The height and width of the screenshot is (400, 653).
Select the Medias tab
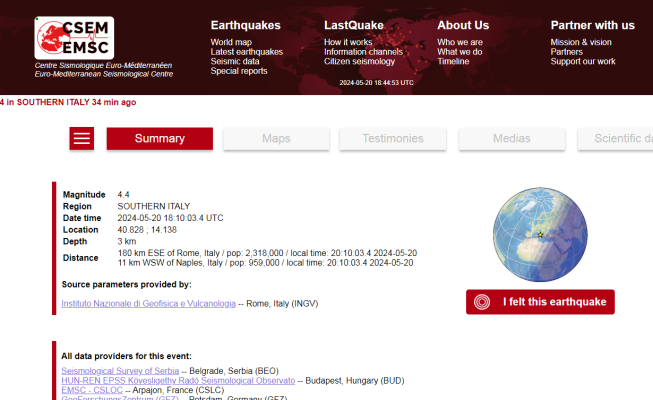(510, 139)
